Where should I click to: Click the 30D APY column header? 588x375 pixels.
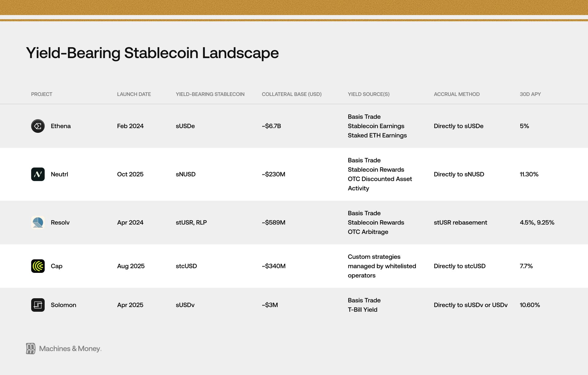click(x=530, y=94)
